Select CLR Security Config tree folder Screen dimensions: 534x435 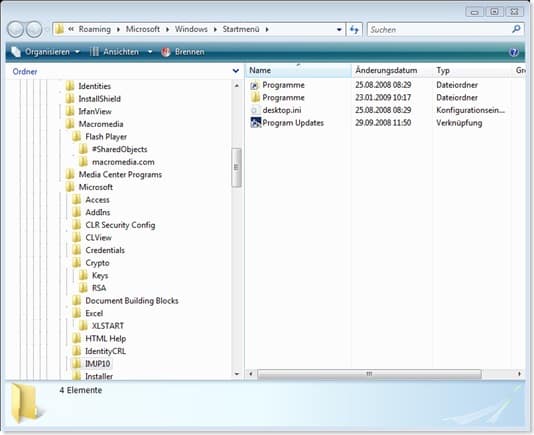point(120,225)
